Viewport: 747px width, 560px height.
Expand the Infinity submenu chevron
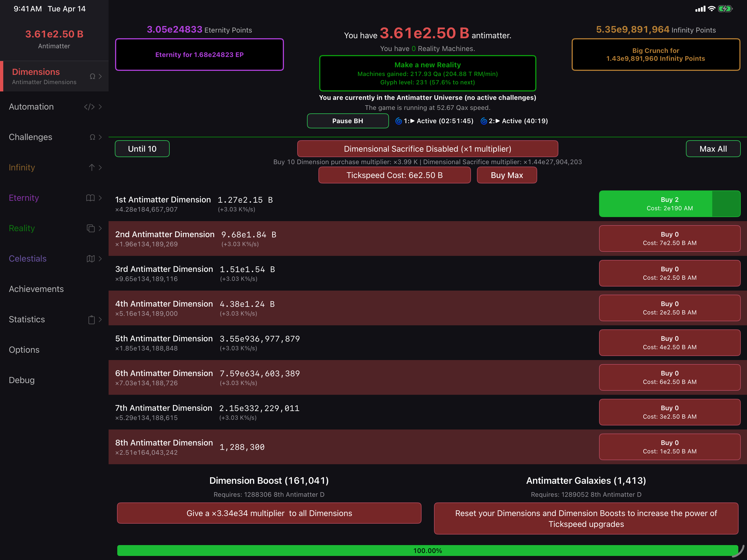100,167
